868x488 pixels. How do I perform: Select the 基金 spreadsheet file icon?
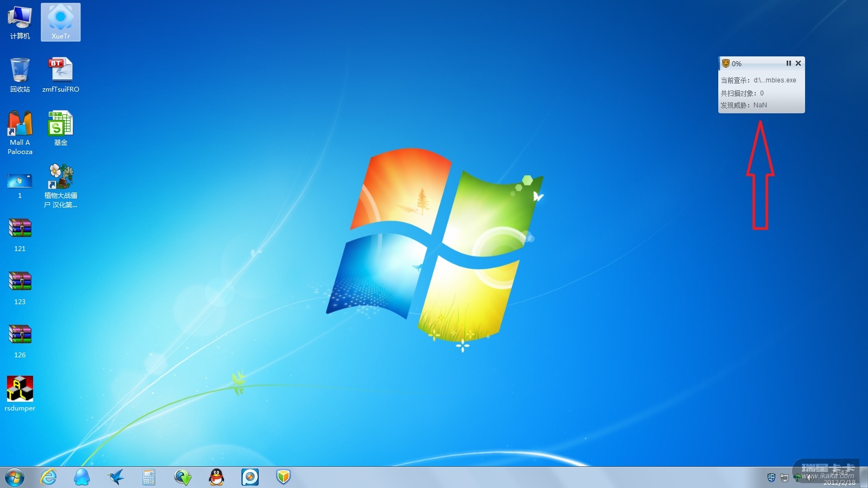pyautogui.click(x=61, y=129)
